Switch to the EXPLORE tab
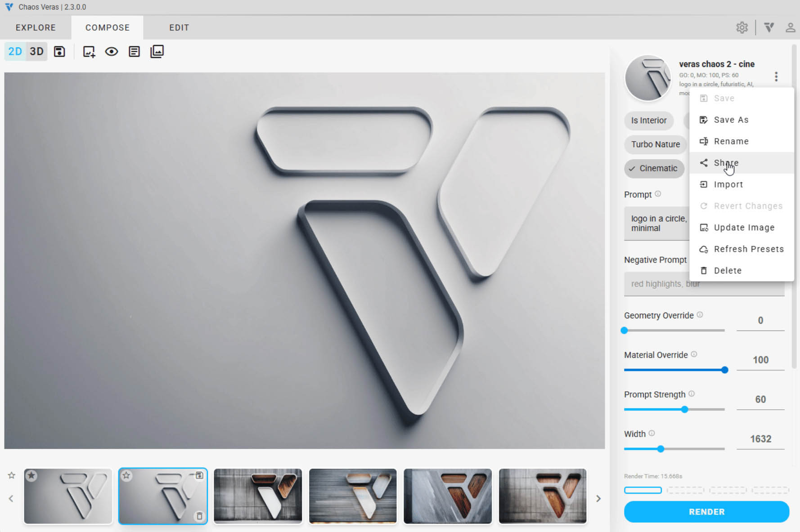This screenshot has height=532, width=800. 36,28
